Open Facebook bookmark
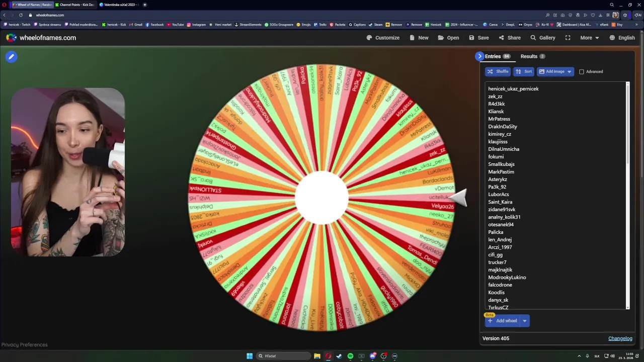The image size is (644, 362). 154,25
